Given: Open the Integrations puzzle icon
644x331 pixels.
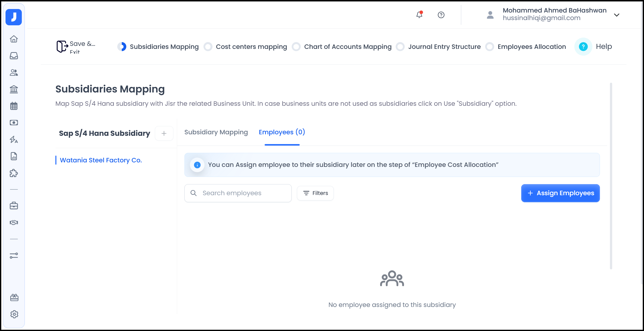Looking at the screenshot, I should 14,173.
